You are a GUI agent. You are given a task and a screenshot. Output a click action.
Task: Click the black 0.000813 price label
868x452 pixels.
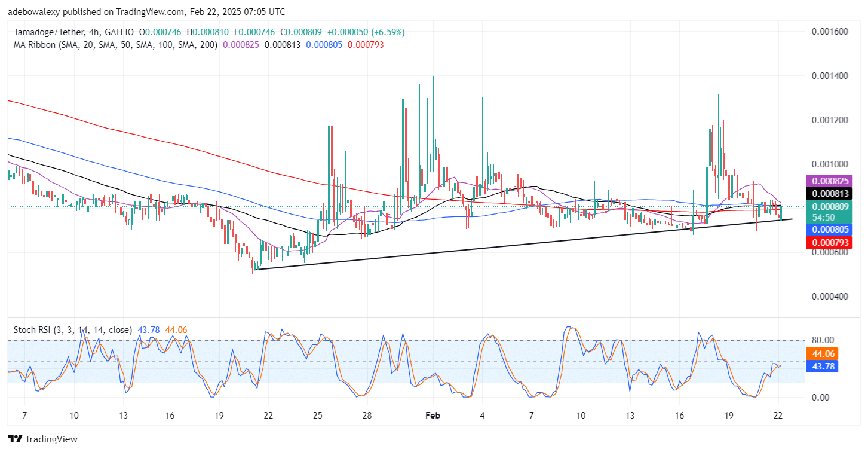829,193
